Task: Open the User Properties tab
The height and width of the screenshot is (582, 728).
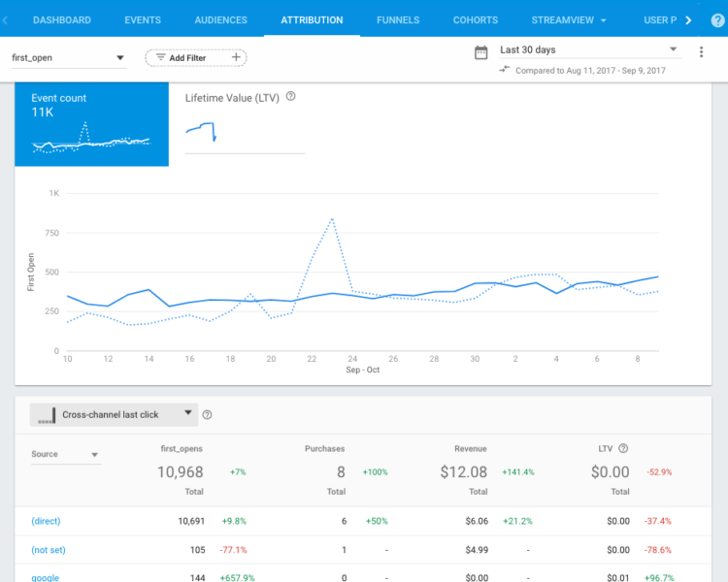Action: point(660,20)
